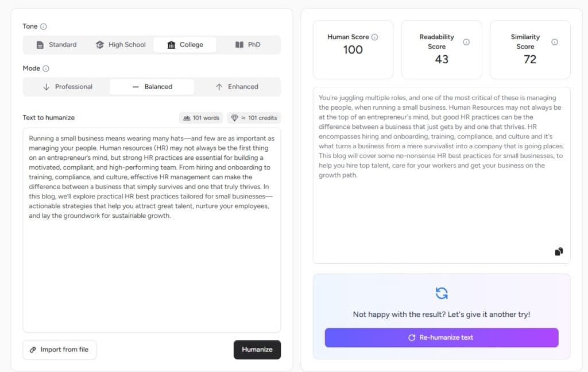Click the 101 credits estimate badge
Screen dimensions: 588x372
(253, 118)
